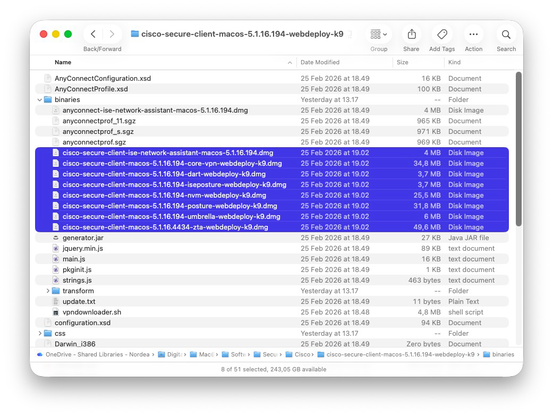Click the update.txt file icon

click(x=56, y=301)
